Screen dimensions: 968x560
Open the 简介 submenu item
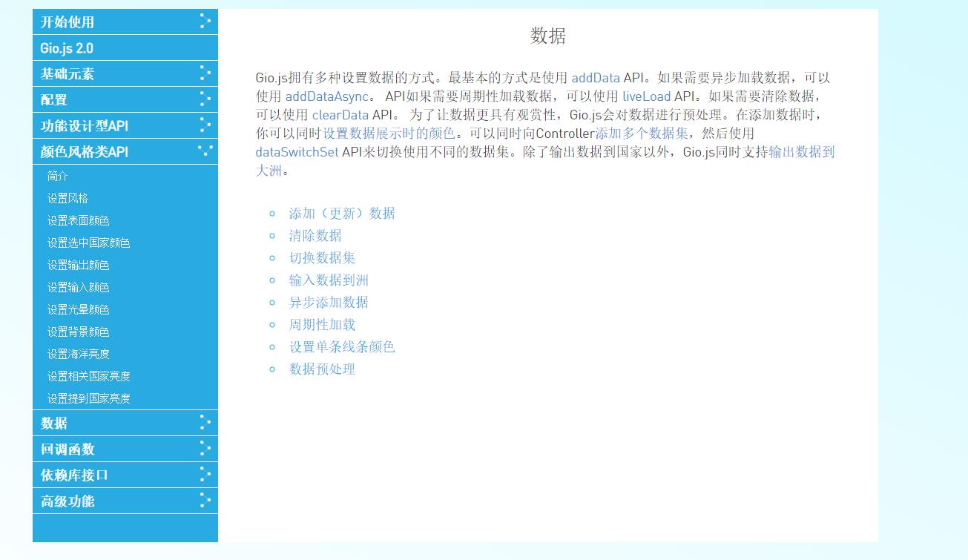[x=58, y=176]
